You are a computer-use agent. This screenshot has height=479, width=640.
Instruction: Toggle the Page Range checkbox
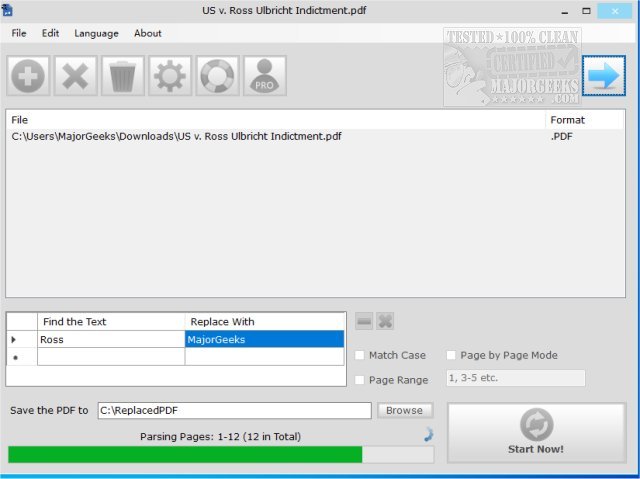pyautogui.click(x=360, y=380)
